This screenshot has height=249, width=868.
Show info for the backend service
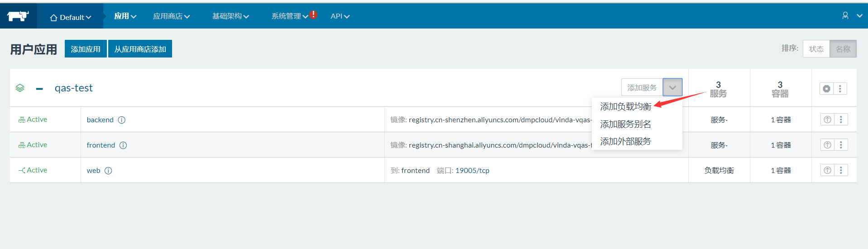click(121, 120)
